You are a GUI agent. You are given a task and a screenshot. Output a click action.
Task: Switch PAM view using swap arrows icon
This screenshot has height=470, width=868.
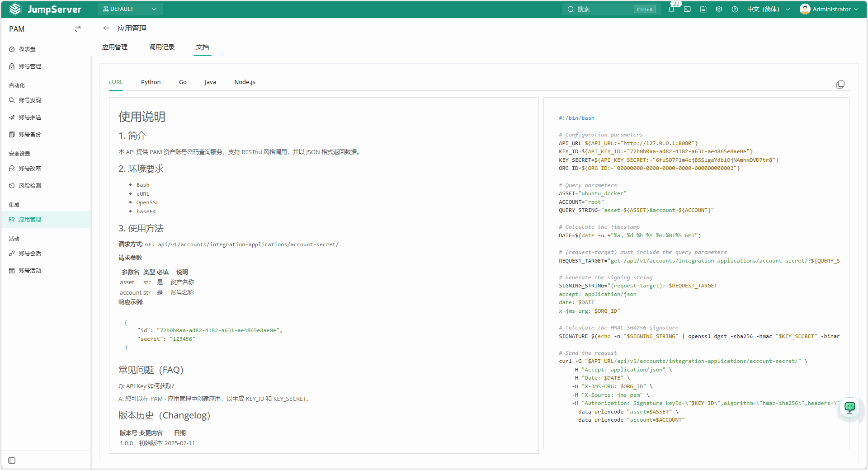click(78, 29)
